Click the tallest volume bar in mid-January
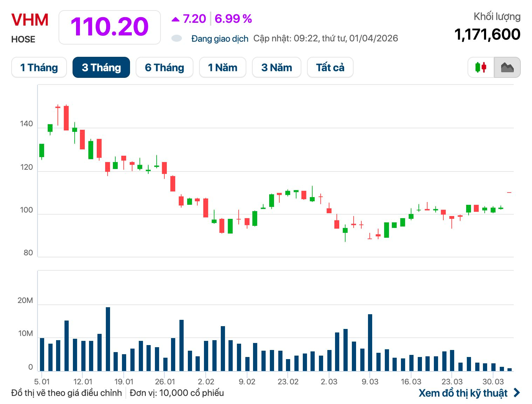Viewport: 532px width, 404px height. tap(108, 339)
